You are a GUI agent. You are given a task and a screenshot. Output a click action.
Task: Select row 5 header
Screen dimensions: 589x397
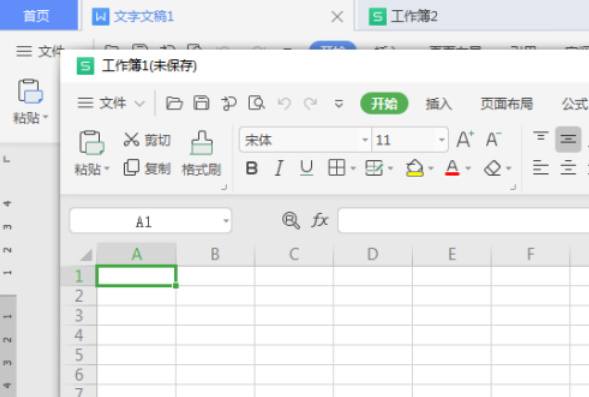click(79, 355)
